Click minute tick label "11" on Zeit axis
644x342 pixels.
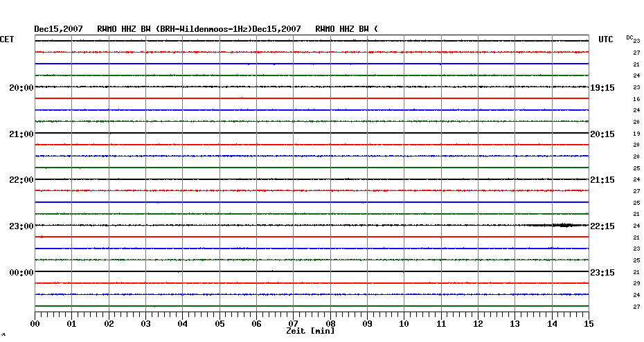[441, 324]
